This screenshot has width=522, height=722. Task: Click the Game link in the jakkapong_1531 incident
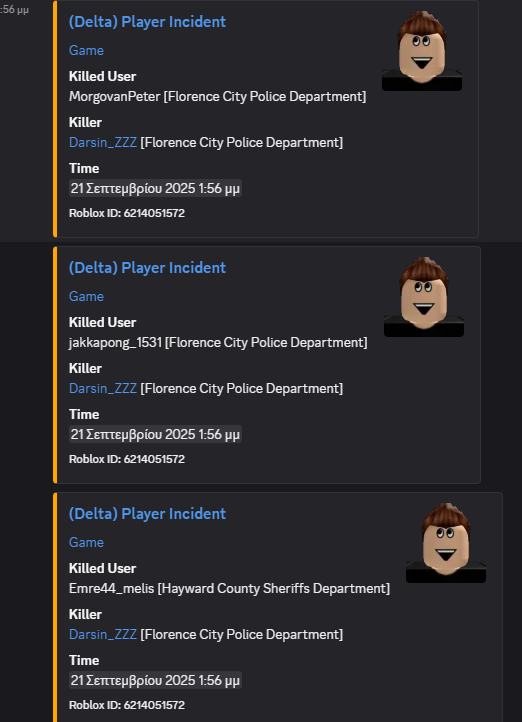86,296
